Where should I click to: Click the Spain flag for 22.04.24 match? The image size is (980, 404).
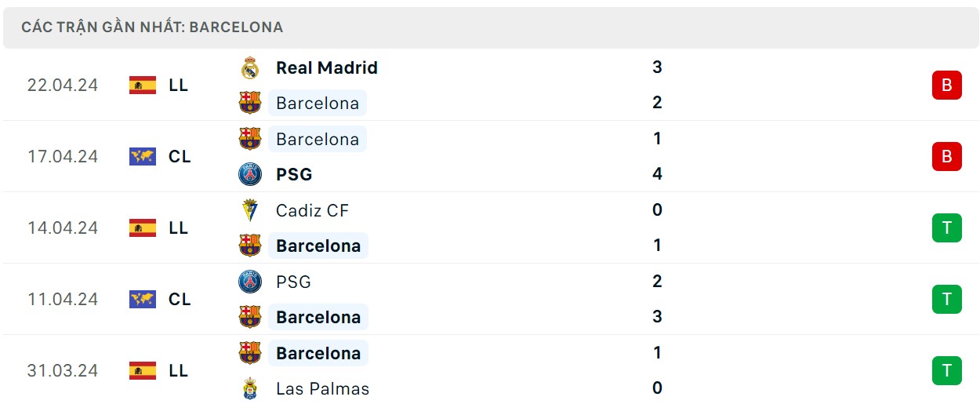point(143,85)
